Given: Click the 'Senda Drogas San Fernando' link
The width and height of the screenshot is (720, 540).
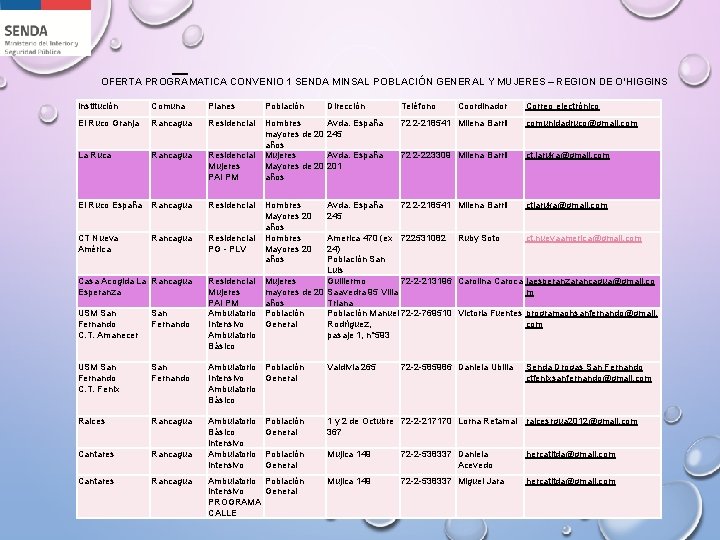Looking at the screenshot, I should tap(584, 367).
